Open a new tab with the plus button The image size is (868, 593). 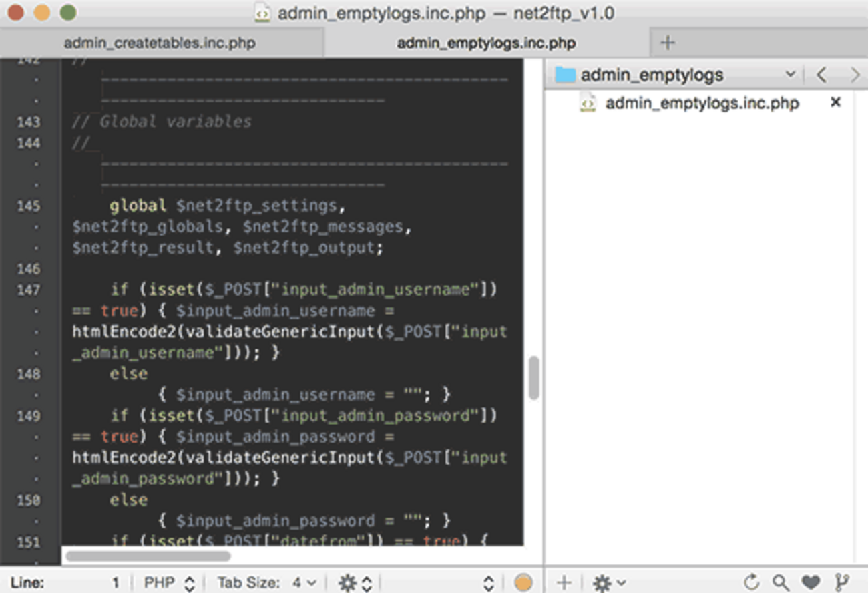point(666,42)
